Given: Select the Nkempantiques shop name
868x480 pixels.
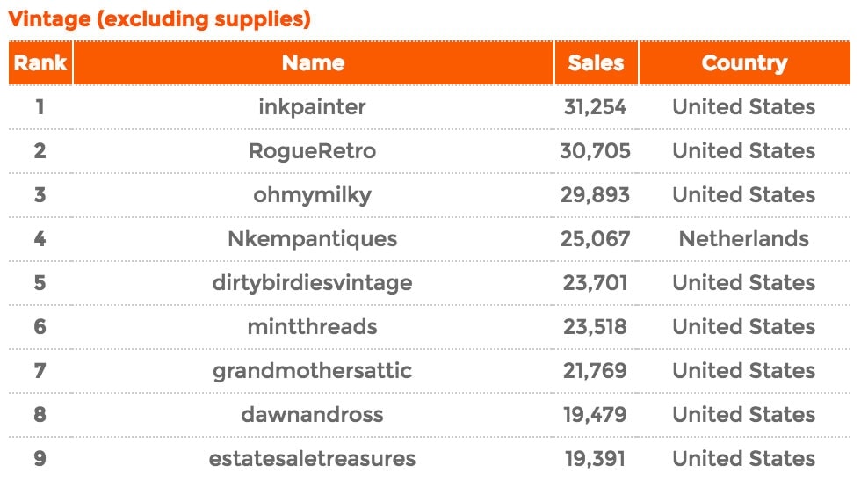Looking at the screenshot, I should [312, 239].
